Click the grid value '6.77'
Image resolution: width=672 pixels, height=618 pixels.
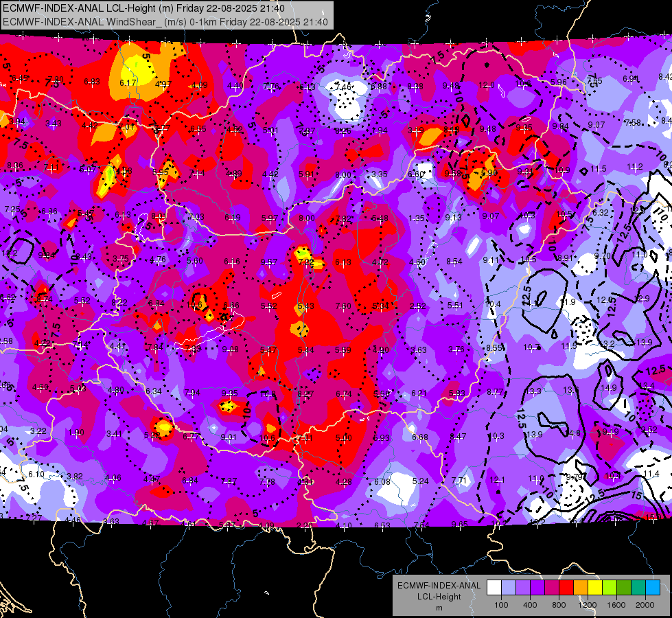coord(191,436)
